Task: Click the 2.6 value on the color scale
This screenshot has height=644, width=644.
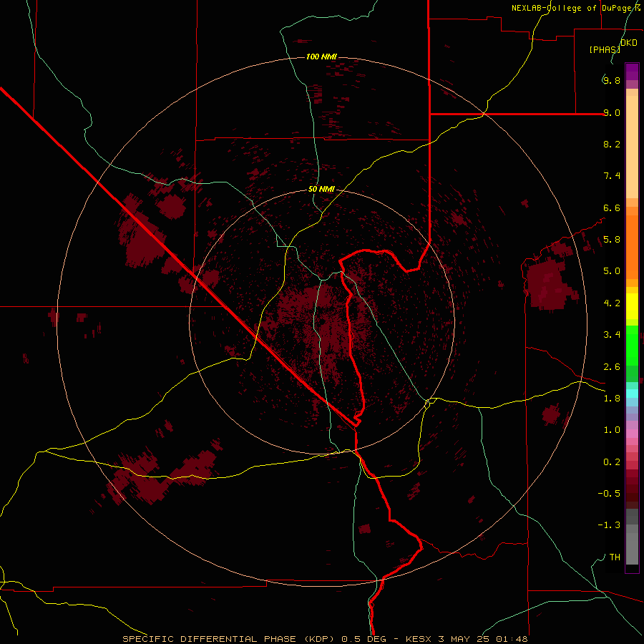Action: (x=612, y=367)
